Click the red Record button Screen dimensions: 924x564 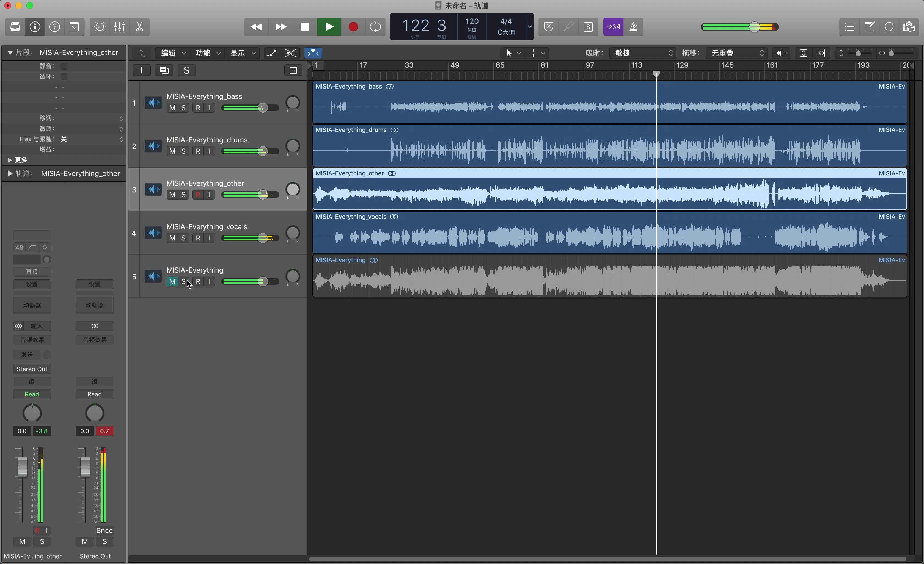(x=353, y=27)
